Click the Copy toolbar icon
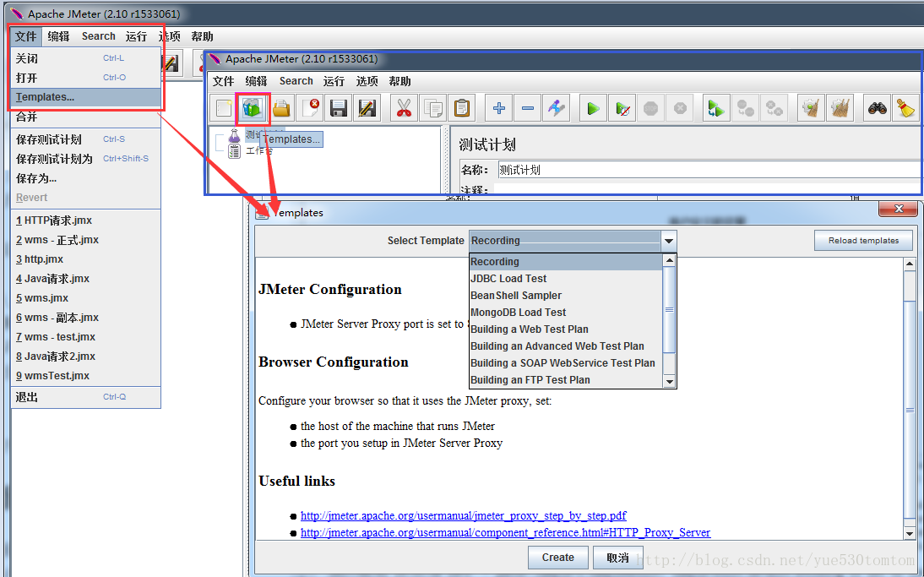Image resolution: width=924 pixels, height=577 pixels. [x=433, y=108]
